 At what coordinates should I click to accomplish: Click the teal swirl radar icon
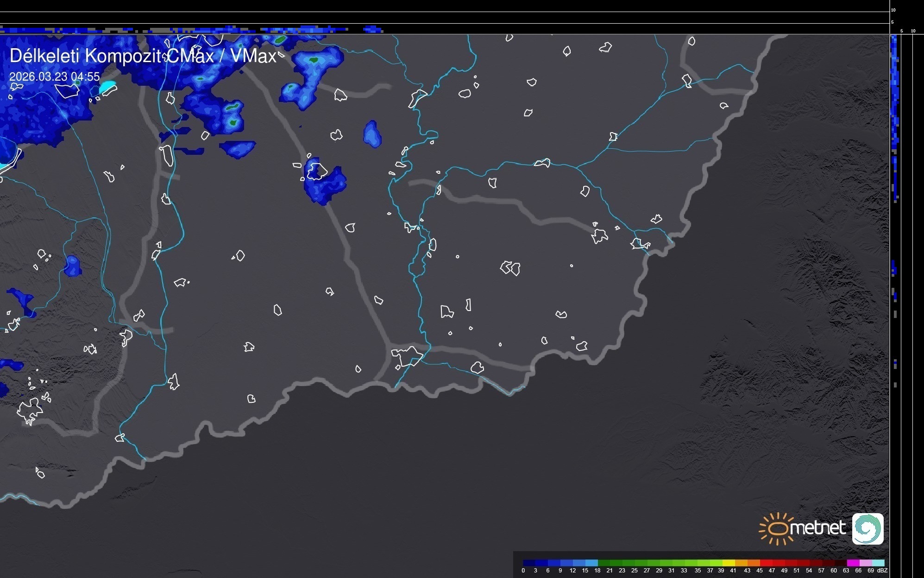pos(867,528)
